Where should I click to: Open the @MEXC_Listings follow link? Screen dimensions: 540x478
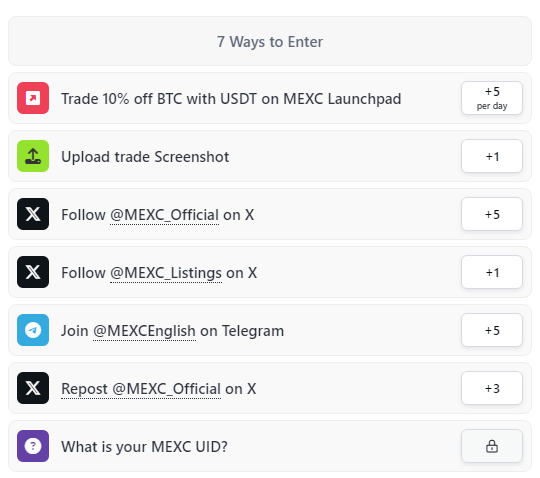(166, 273)
